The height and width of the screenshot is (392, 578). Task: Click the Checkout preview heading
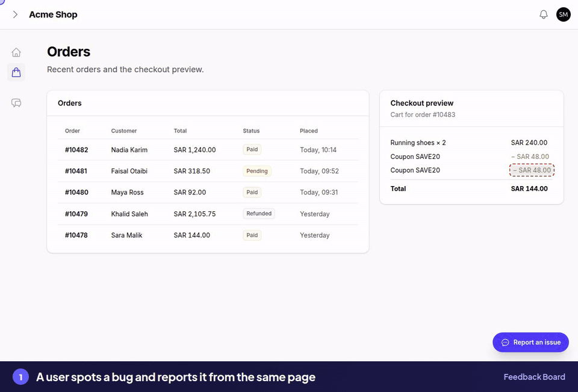tap(421, 103)
